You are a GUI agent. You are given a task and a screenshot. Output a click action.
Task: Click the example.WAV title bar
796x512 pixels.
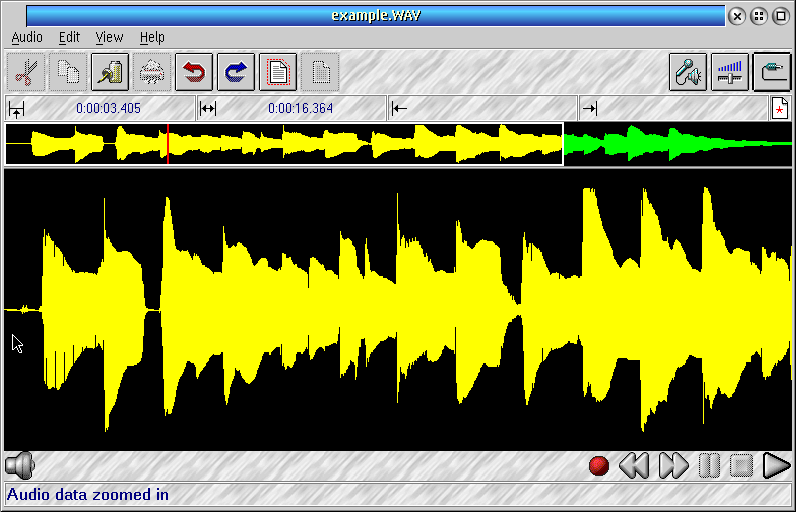[x=376, y=15]
